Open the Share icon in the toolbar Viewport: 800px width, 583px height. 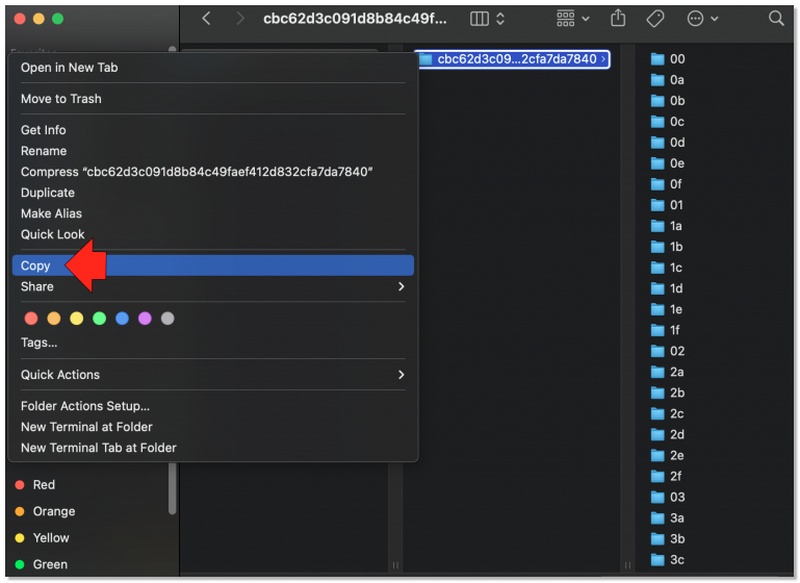[618, 18]
